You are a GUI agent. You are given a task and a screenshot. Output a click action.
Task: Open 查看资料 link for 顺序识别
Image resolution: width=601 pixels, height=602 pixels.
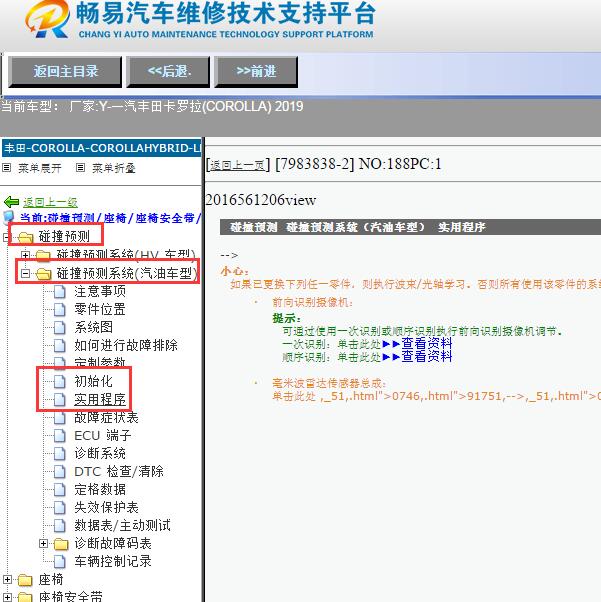426,357
